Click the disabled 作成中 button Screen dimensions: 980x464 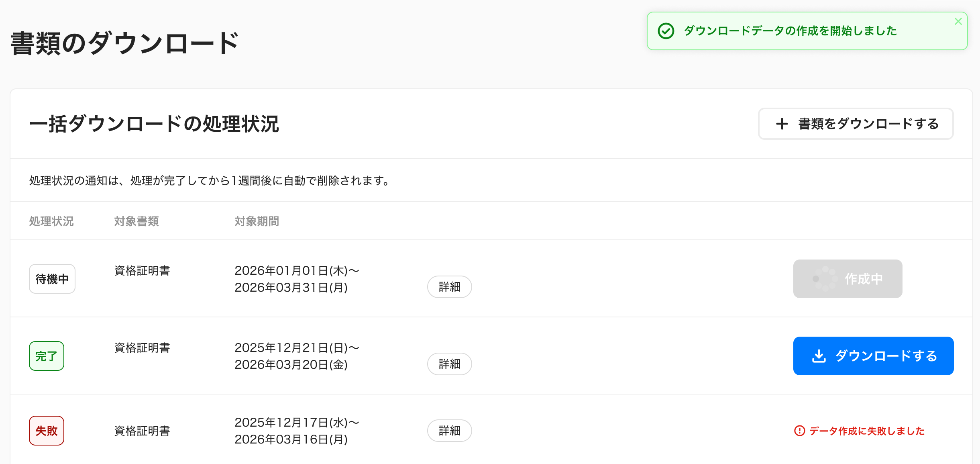click(848, 279)
